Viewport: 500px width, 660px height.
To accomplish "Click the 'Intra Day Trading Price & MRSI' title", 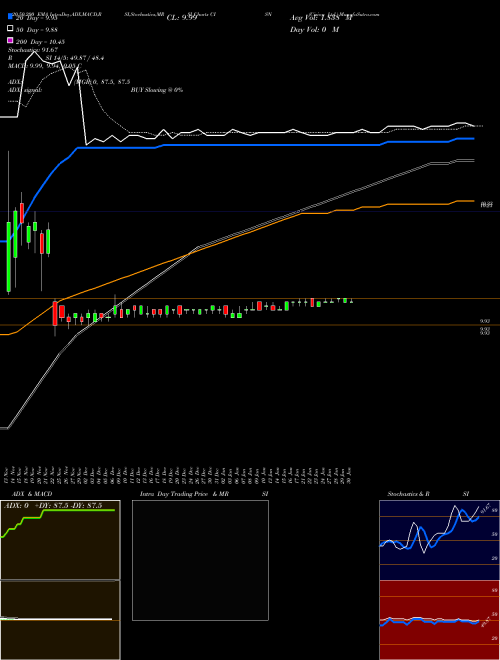I will tap(204, 494).
